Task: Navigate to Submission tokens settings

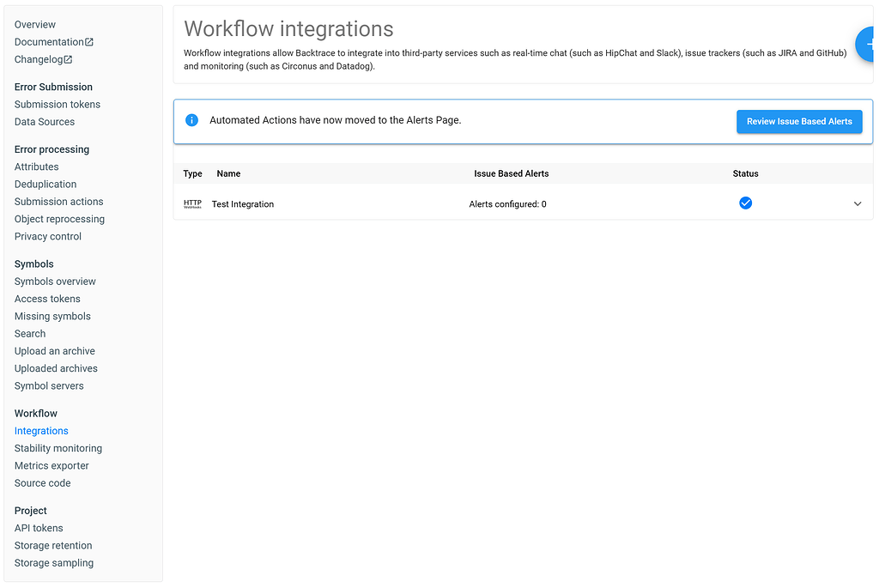Action: 57,104
